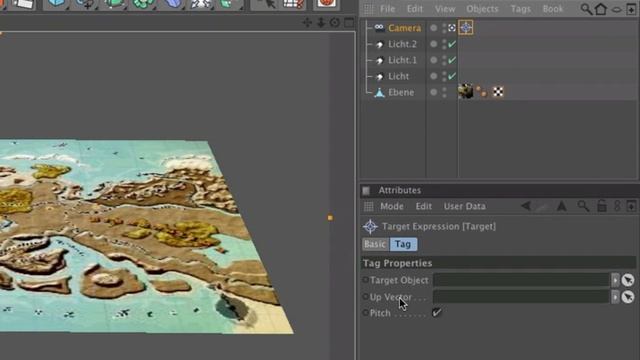This screenshot has height=360, width=640.
Task: Toggle the Camera active view icon
Action: click(452, 28)
